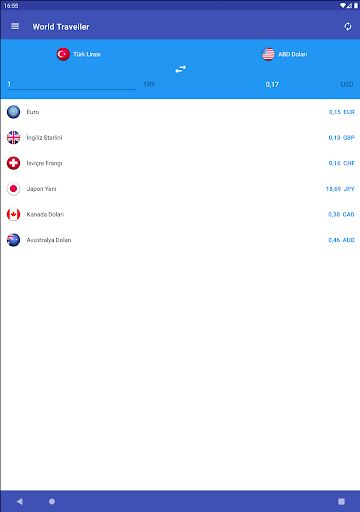Tap the UK flag icon
360x512 pixels.
pos(13,138)
